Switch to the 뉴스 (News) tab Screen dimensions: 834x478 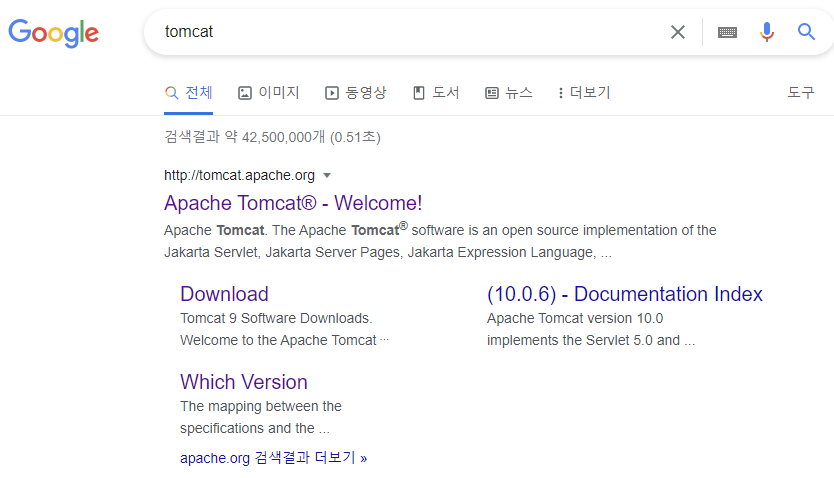click(x=508, y=93)
